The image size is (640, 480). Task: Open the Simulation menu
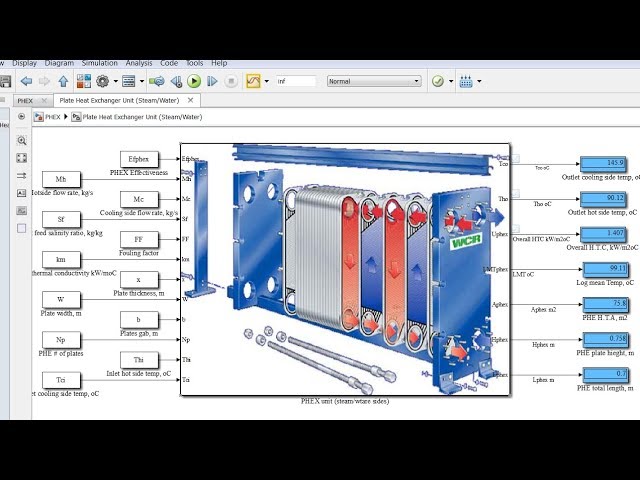(100, 63)
